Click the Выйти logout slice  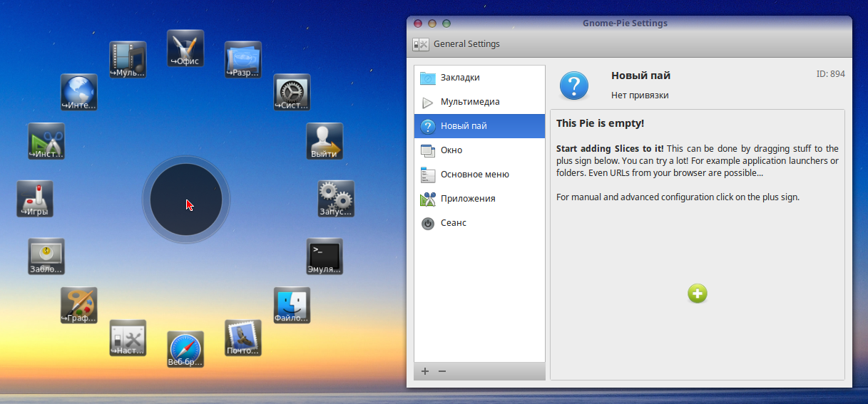[325, 142]
